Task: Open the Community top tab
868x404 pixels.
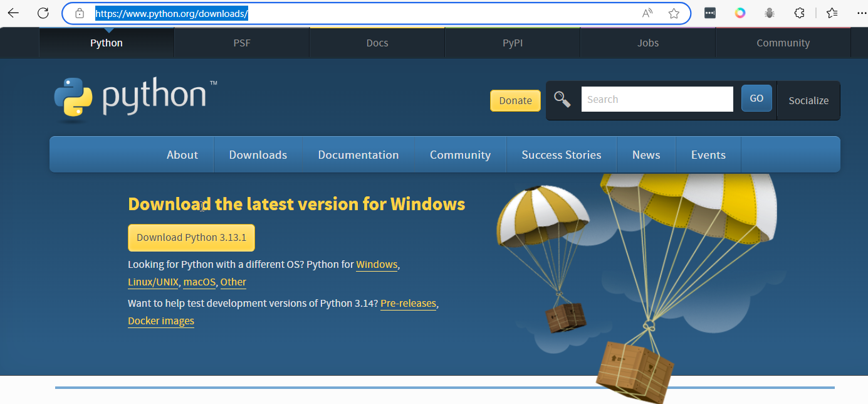Action: (783, 43)
